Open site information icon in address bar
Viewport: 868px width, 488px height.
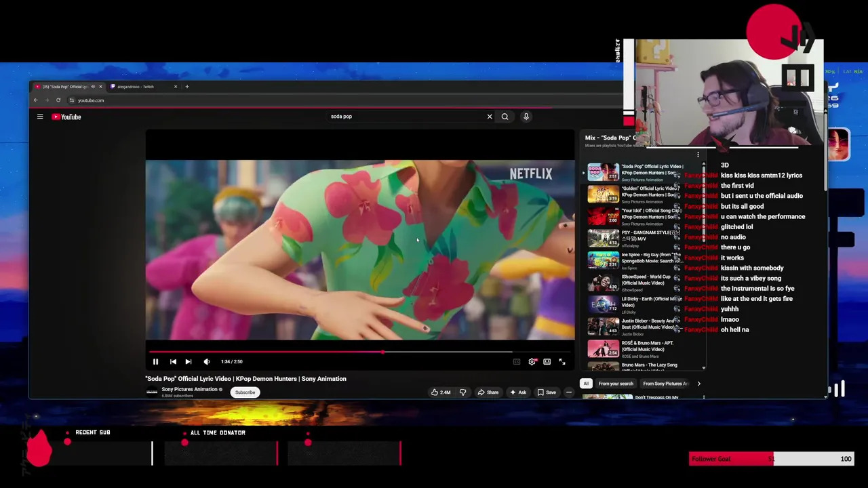click(72, 100)
